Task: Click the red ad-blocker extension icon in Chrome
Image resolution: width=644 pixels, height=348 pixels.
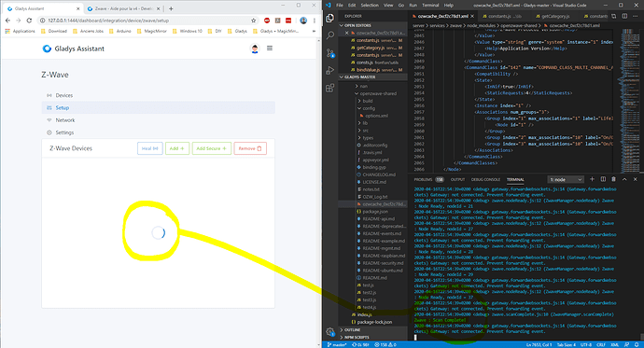Action: 267,21
